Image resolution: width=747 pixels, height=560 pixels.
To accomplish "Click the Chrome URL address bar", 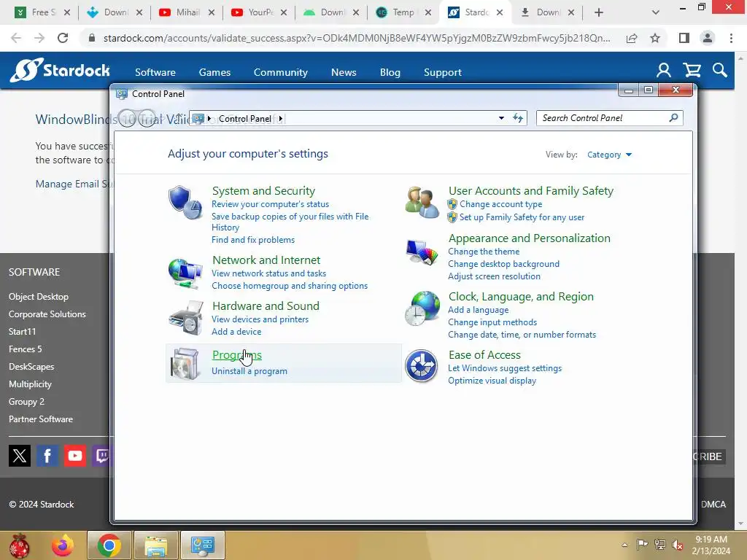I will 357,38.
